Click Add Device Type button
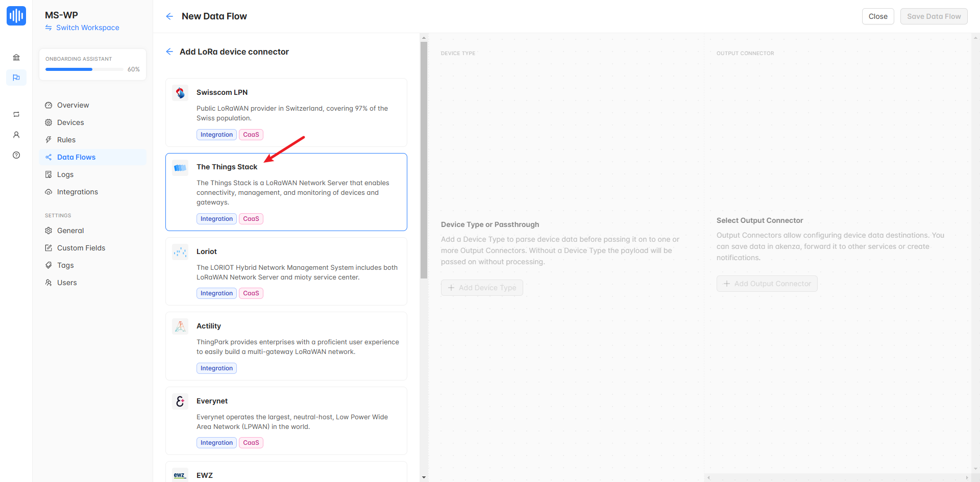This screenshot has height=482, width=980. pyautogui.click(x=482, y=288)
